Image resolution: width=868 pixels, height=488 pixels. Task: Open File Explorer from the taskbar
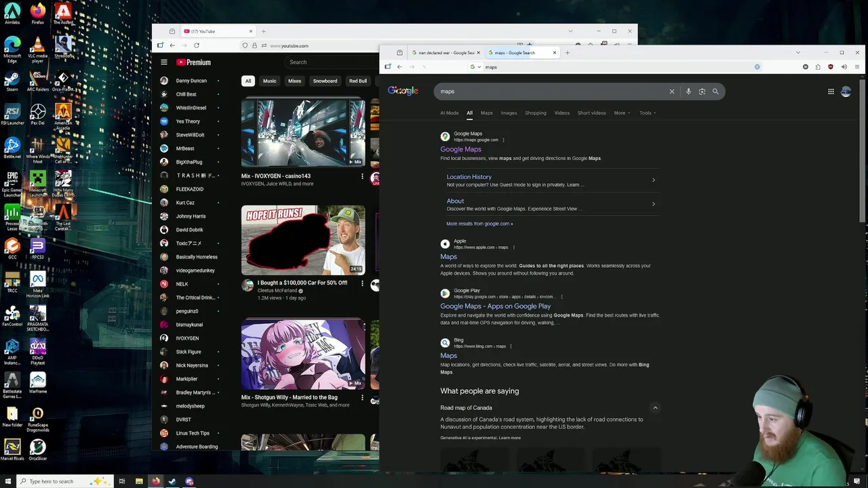pos(139,481)
